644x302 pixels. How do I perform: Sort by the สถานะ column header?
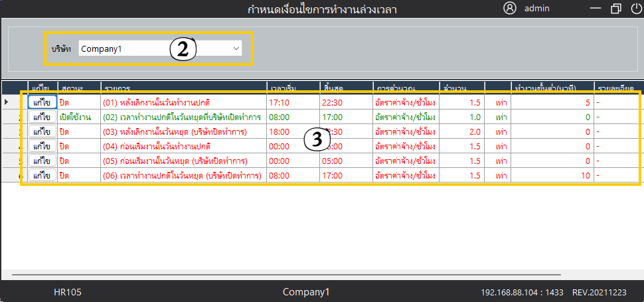(78, 88)
